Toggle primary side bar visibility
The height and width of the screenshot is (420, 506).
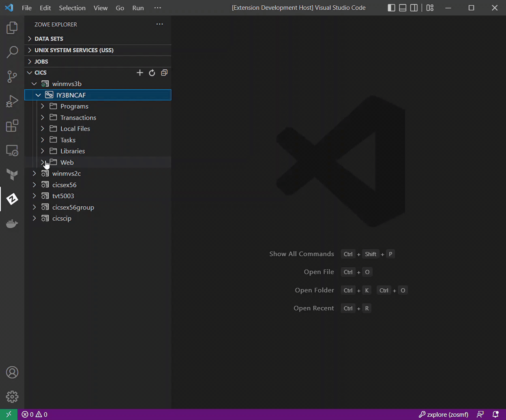tap(391, 8)
